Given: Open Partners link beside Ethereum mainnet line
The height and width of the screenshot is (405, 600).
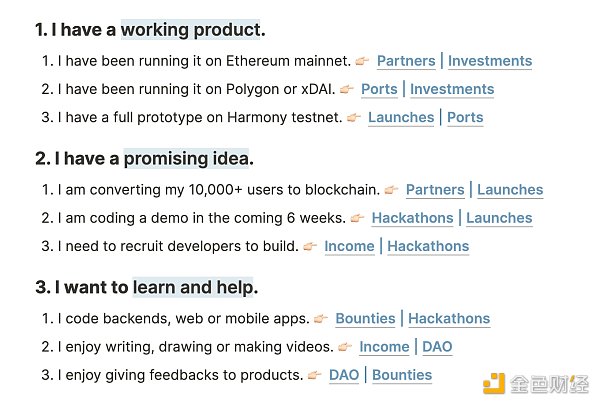Looking at the screenshot, I should pyautogui.click(x=406, y=61).
